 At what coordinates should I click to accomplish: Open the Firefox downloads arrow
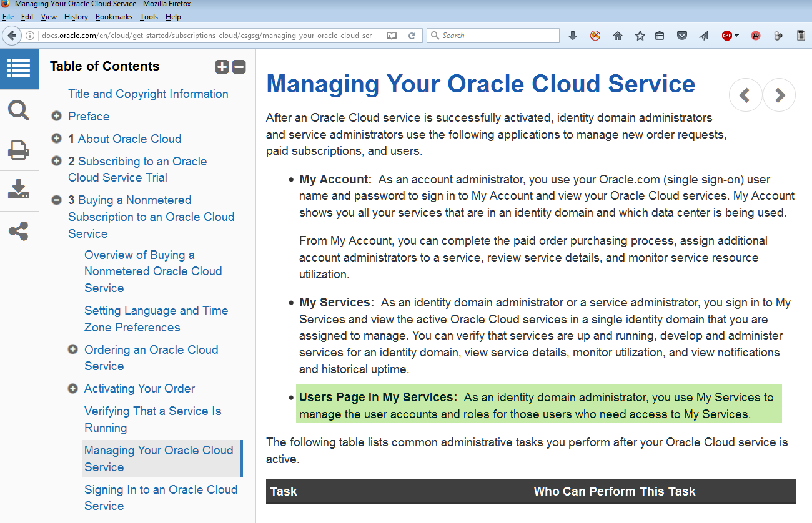tap(573, 36)
